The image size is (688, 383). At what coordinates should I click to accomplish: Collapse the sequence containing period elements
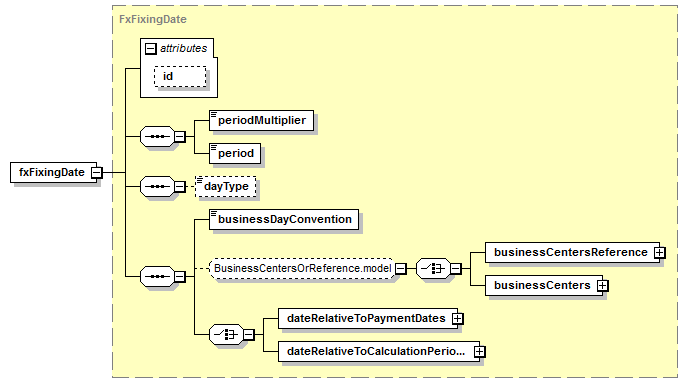tap(179, 136)
